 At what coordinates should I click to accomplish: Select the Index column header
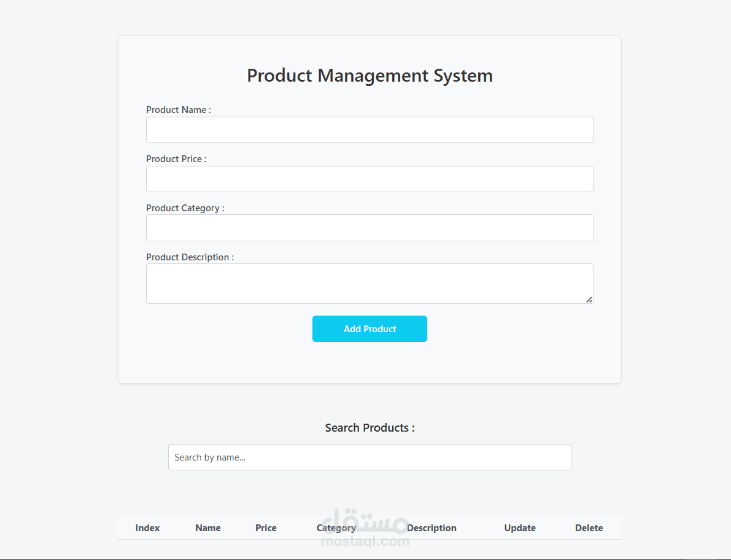click(x=147, y=527)
